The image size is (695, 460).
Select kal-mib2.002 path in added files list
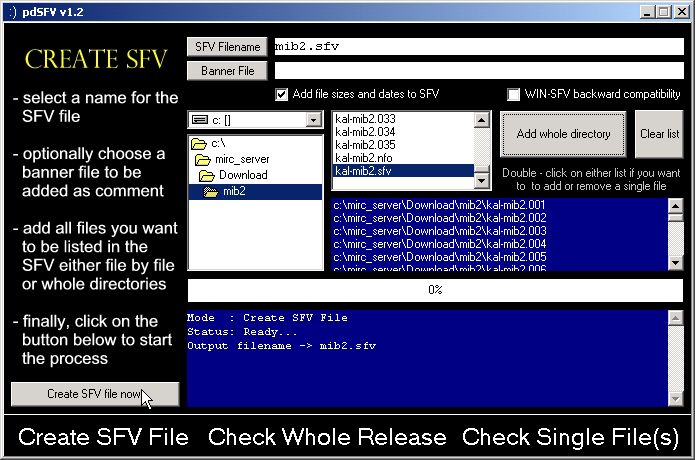tap(499, 218)
